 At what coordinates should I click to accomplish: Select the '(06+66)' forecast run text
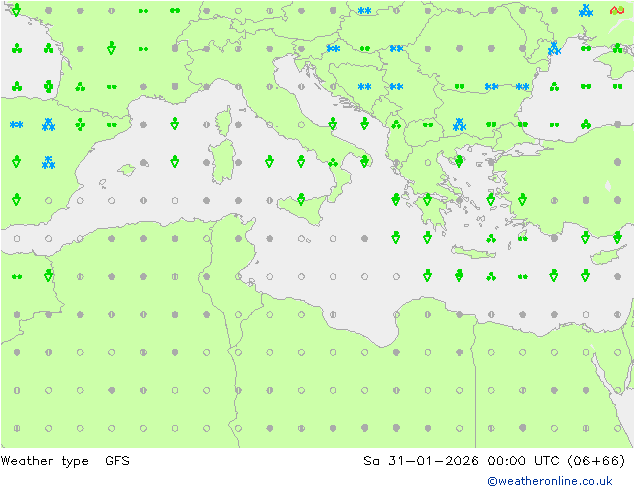pos(596,461)
